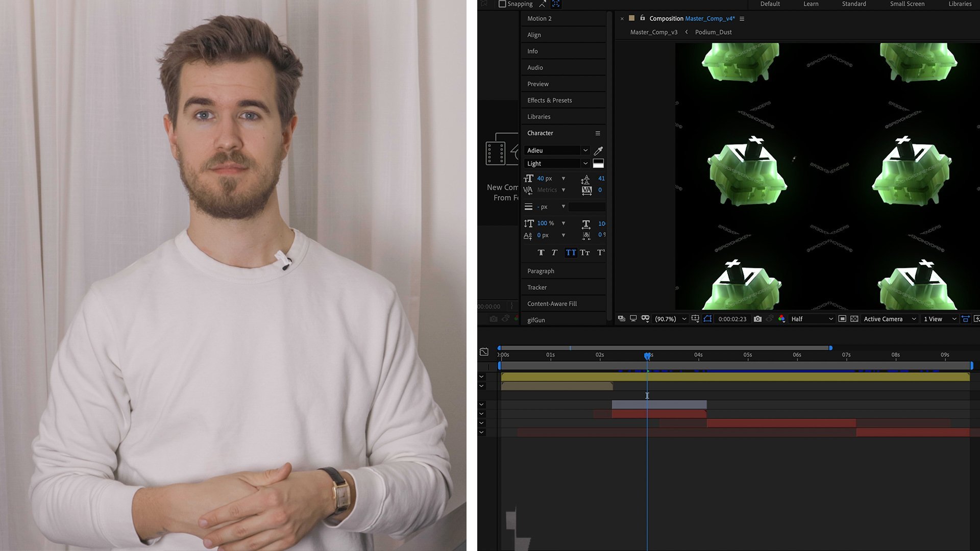
Task: Toggle the transparency grid icon
Action: click(854, 319)
